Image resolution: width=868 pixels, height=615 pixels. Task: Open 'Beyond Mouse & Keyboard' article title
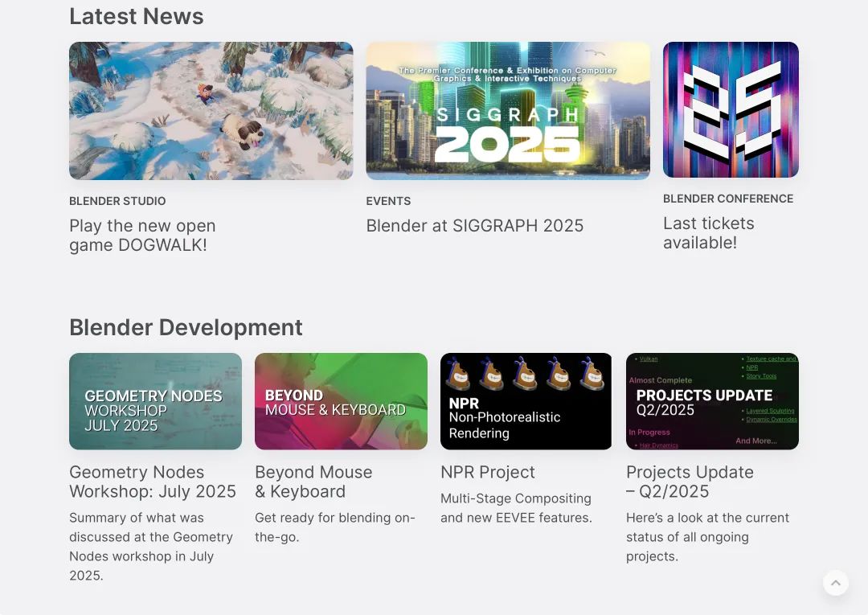click(x=313, y=482)
